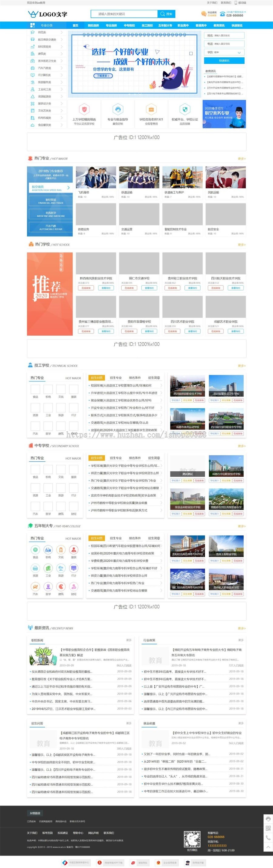
Task: Expand the IT计算机类 row chevron in sidebar
Action: tap(61, 75)
